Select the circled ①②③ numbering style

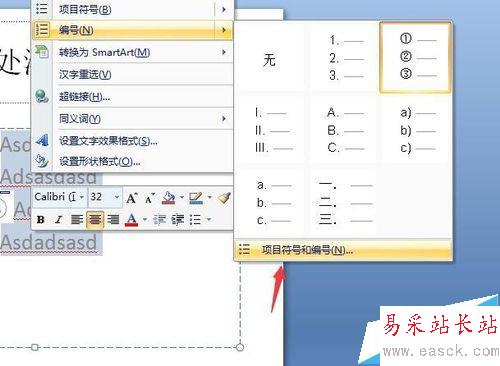[415, 57]
